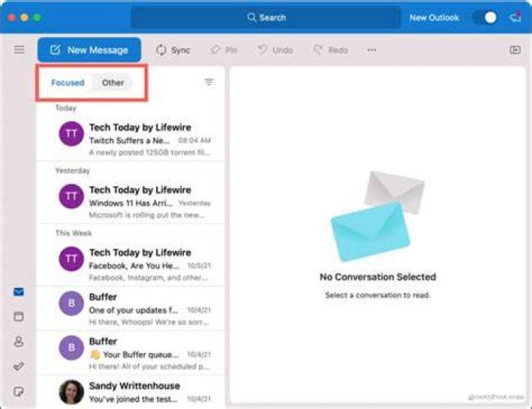Image resolution: width=532 pixels, height=409 pixels.
Task: Click the New Message button
Action: [89, 50]
